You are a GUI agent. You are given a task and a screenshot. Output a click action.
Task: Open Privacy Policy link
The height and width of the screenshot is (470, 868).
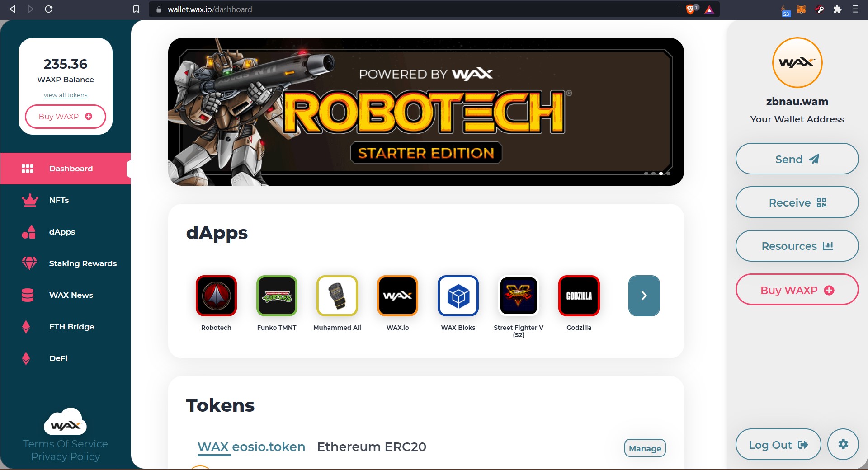tap(66, 456)
